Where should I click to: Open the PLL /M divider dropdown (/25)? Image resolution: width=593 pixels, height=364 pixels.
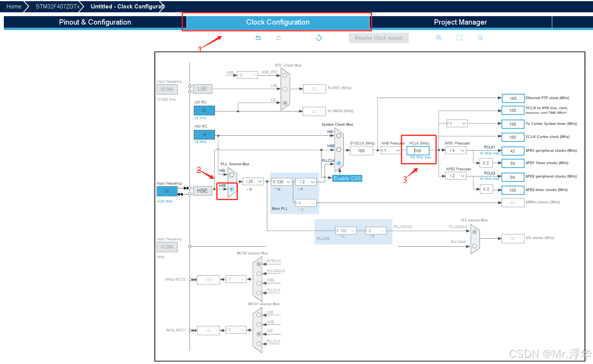[253, 181]
